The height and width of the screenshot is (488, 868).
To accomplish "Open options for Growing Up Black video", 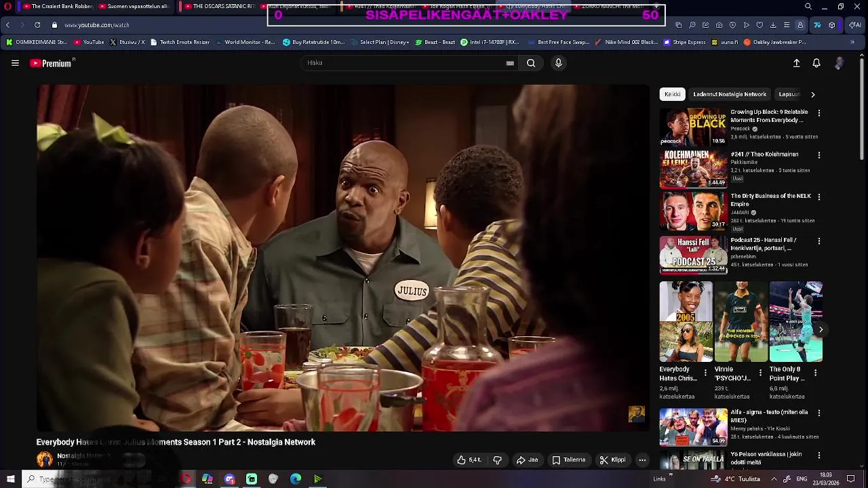I will click(x=818, y=113).
